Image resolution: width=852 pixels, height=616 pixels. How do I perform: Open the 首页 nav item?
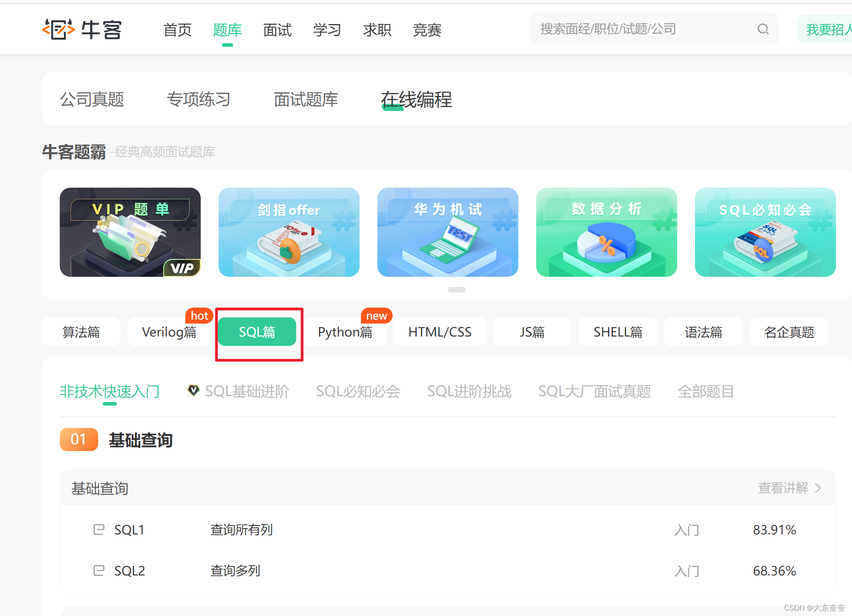177,30
